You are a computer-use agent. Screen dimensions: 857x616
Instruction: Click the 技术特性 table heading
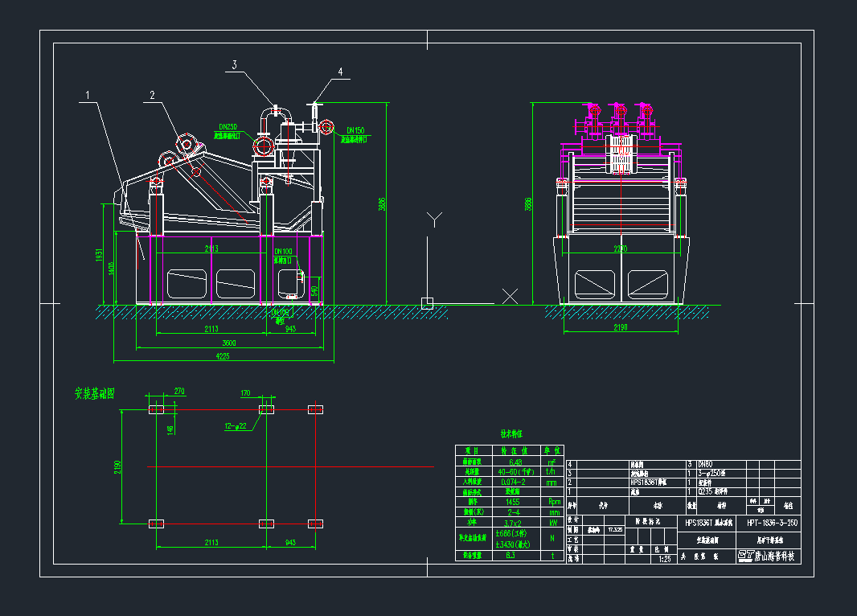pyautogui.click(x=511, y=434)
